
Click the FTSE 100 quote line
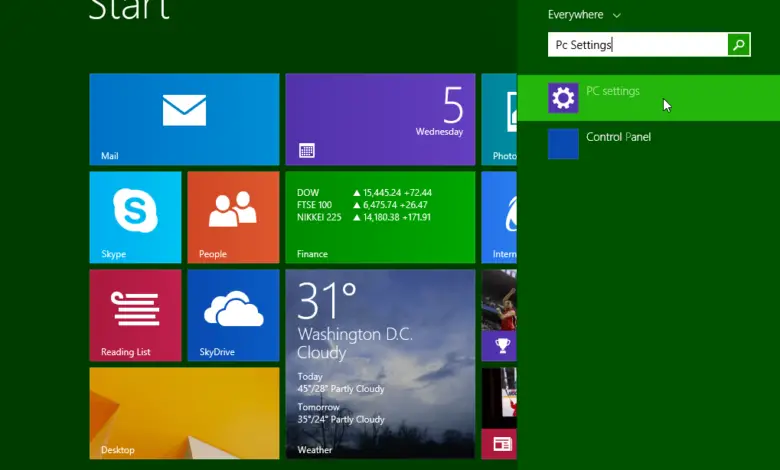(x=362, y=205)
